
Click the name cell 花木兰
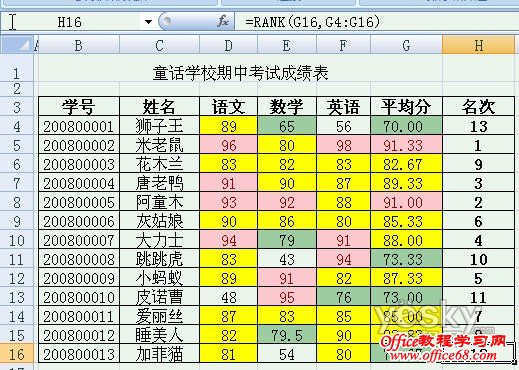coord(159,164)
